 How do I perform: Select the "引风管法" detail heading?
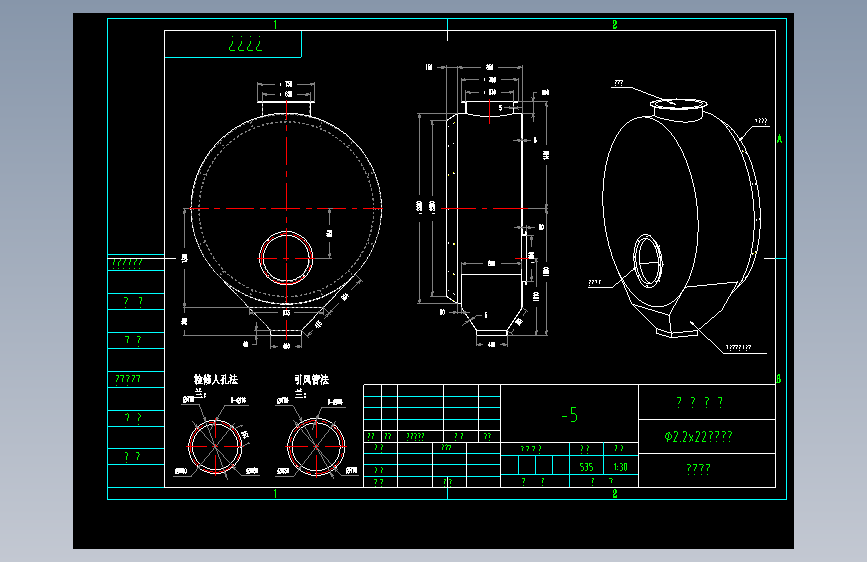[311, 379]
